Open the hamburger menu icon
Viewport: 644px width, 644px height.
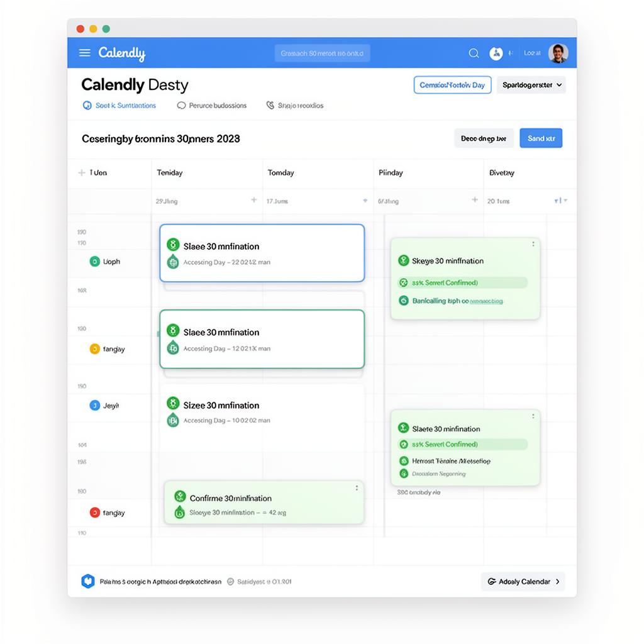tap(85, 53)
